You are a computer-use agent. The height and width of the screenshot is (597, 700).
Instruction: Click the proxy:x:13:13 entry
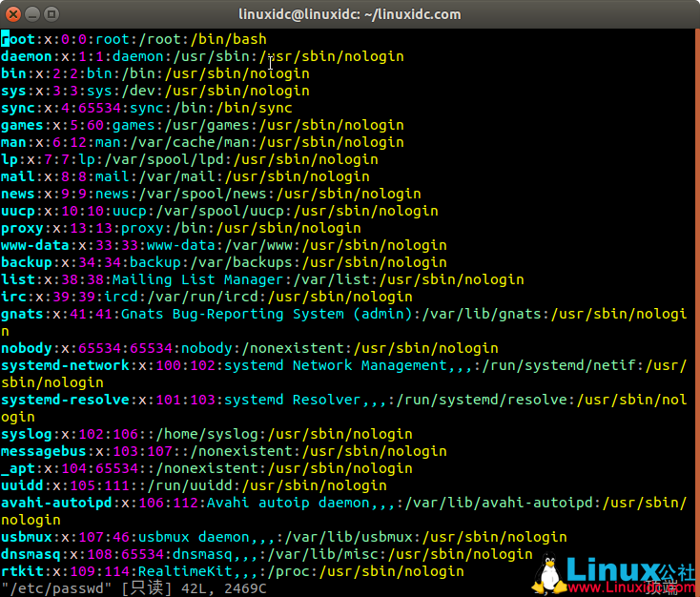(181, 228)
